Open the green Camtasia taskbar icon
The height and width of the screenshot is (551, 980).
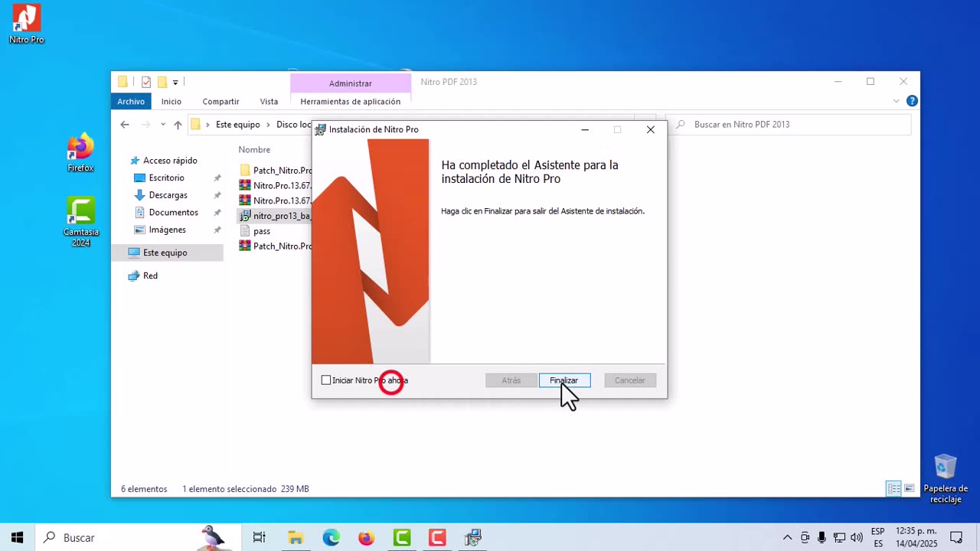click(x=402, y=538)
